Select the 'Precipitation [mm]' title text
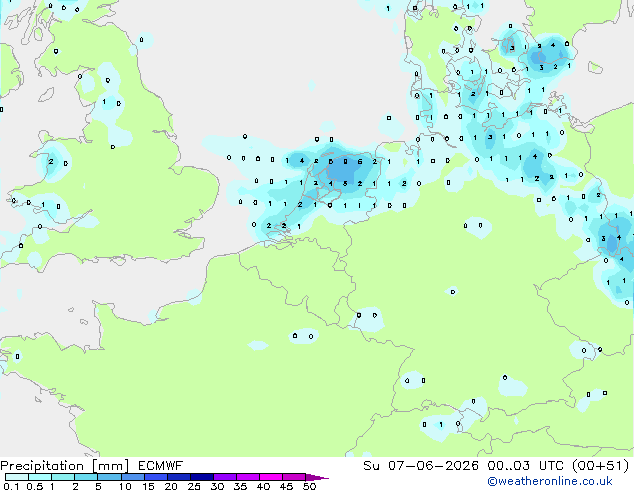Viewport: 634px width, 490px height. 64,466
